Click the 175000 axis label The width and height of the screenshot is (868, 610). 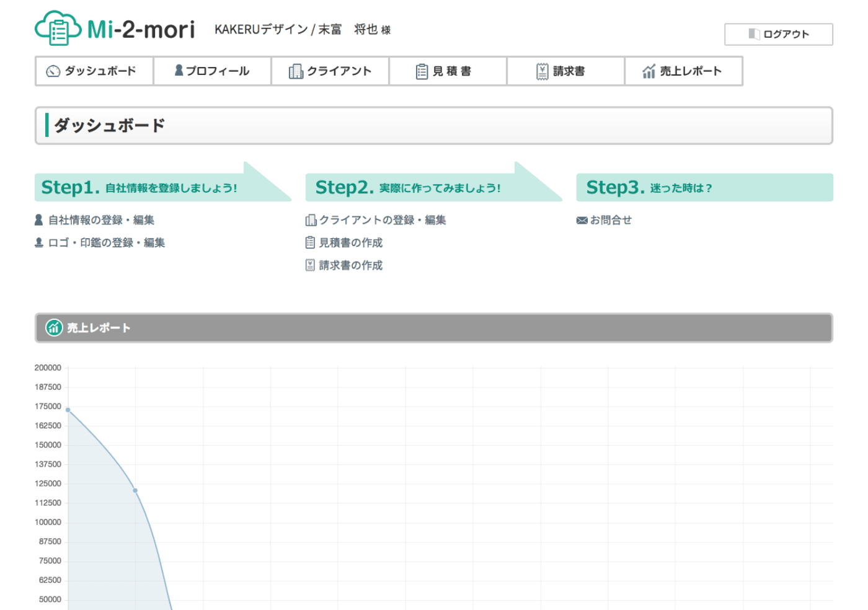point(48,406)
